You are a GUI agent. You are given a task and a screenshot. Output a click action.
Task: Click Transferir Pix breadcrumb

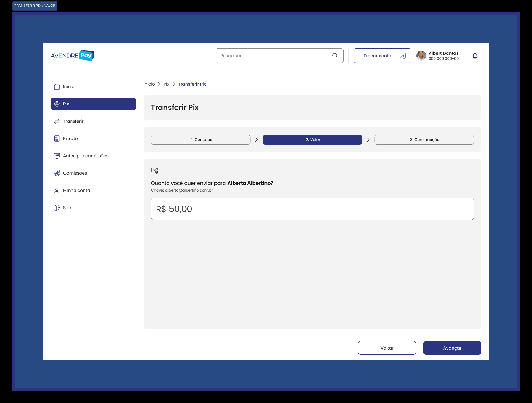point(192,84)
